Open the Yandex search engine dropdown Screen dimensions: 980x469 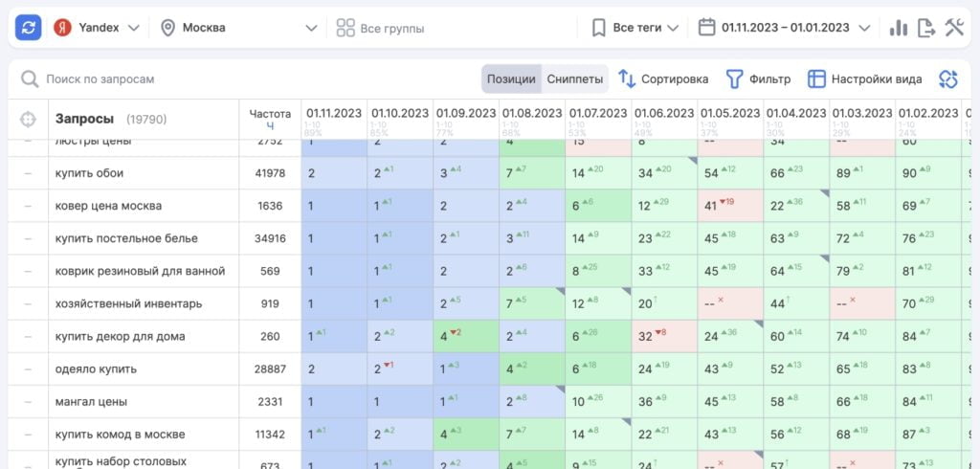click(x=97, y=28)
